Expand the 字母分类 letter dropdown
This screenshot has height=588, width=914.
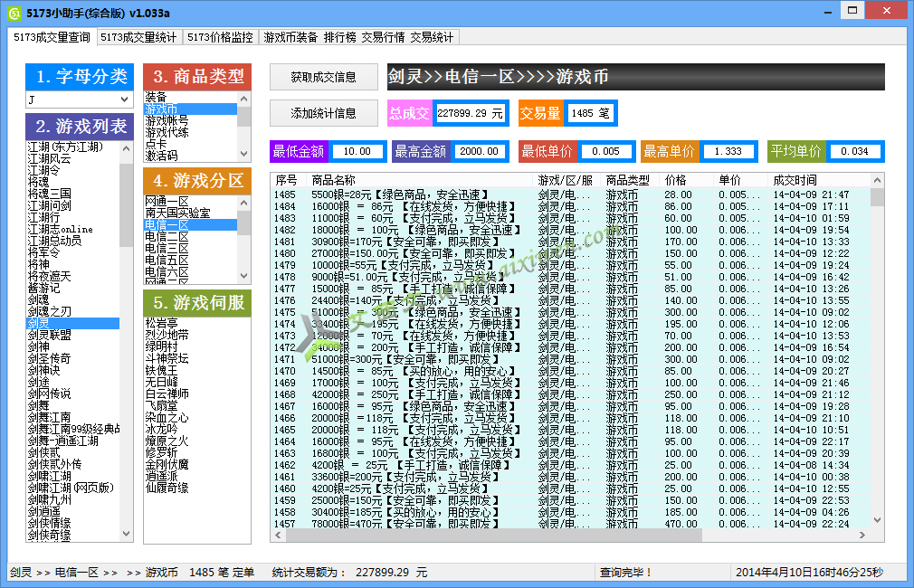click(124, 100)
